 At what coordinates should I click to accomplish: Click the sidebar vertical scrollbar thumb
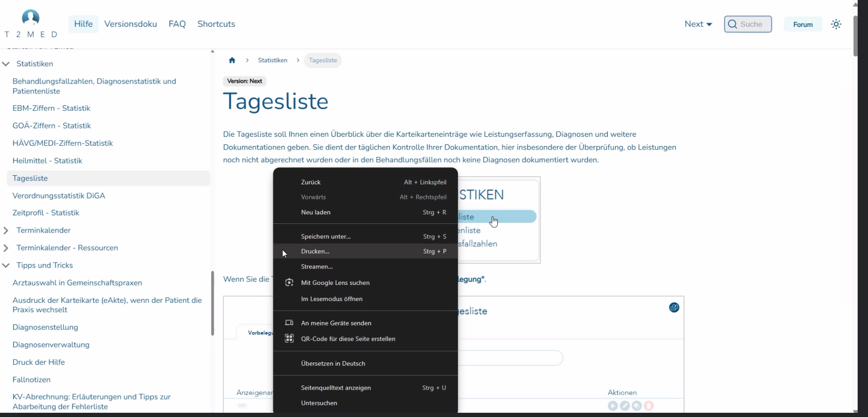[213, 303]
